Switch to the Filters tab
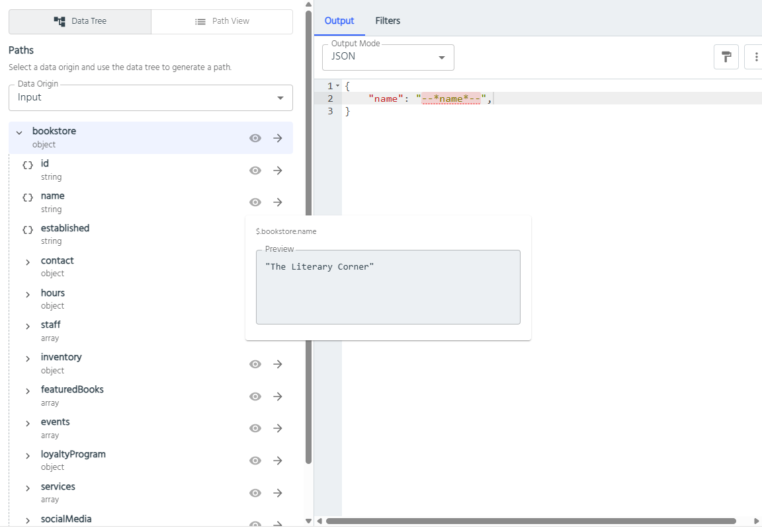The width and height of the screenshot is (762, 532). [388, 20]
